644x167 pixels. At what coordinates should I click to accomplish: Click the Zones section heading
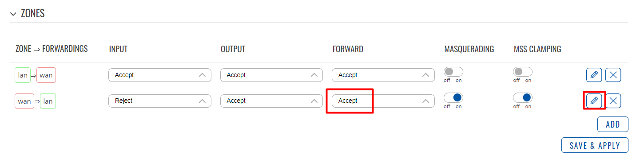point(33,14)
